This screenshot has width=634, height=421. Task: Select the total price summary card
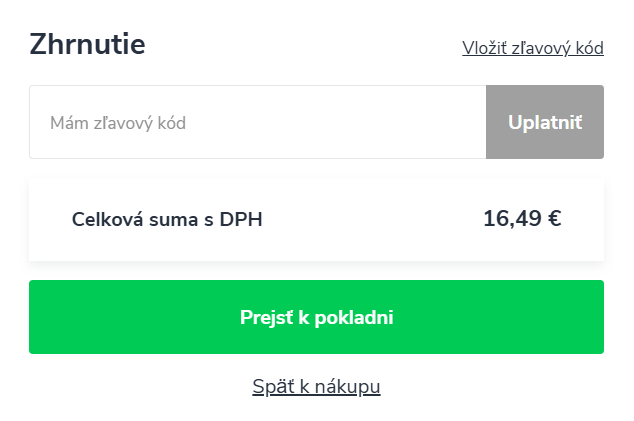point(316,220)
